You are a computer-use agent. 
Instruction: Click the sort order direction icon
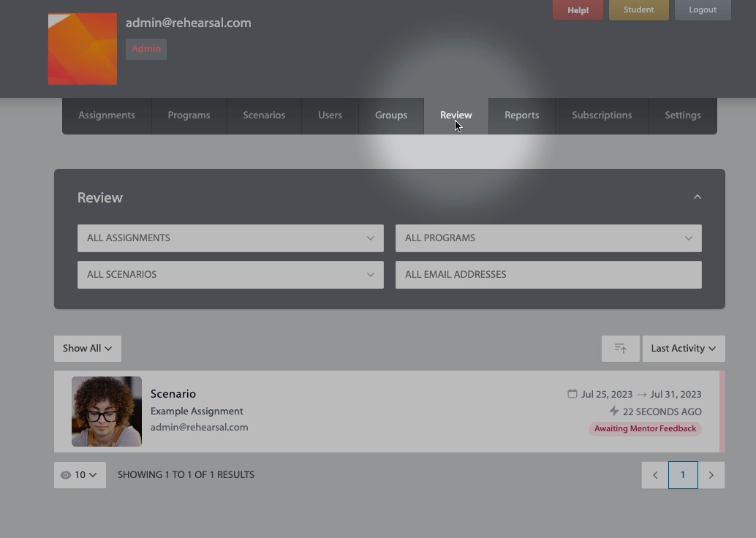(620, 349)
